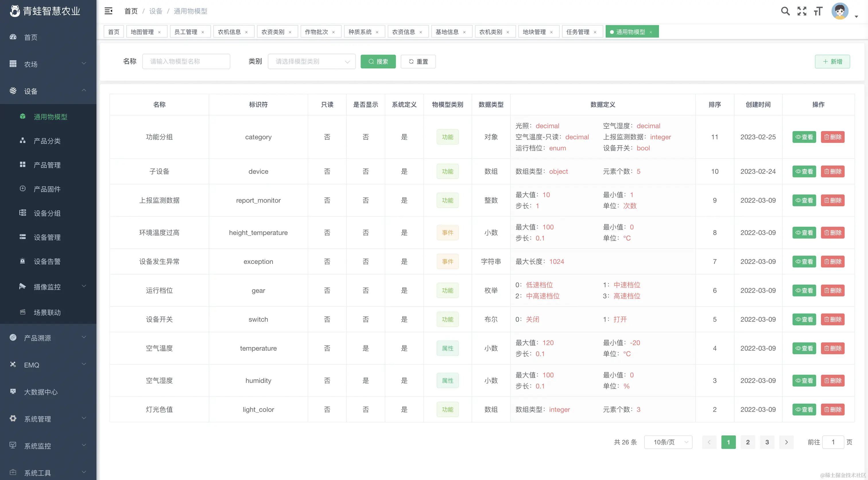Open 设备告警 in the sidebar

point(46,261)
